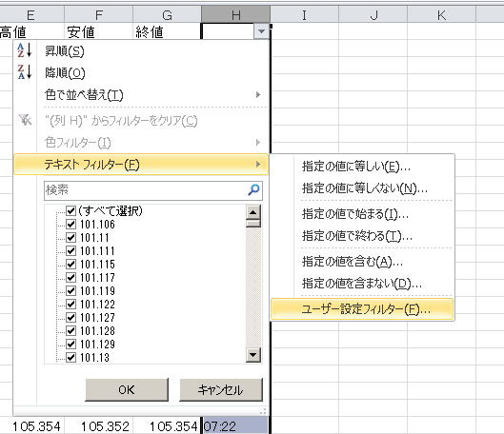The width and height of the screenshot is (504, 434).
Task: Uncheck the 101.119 checkbox
Action: pyautogui.click(x=71, y=291)
